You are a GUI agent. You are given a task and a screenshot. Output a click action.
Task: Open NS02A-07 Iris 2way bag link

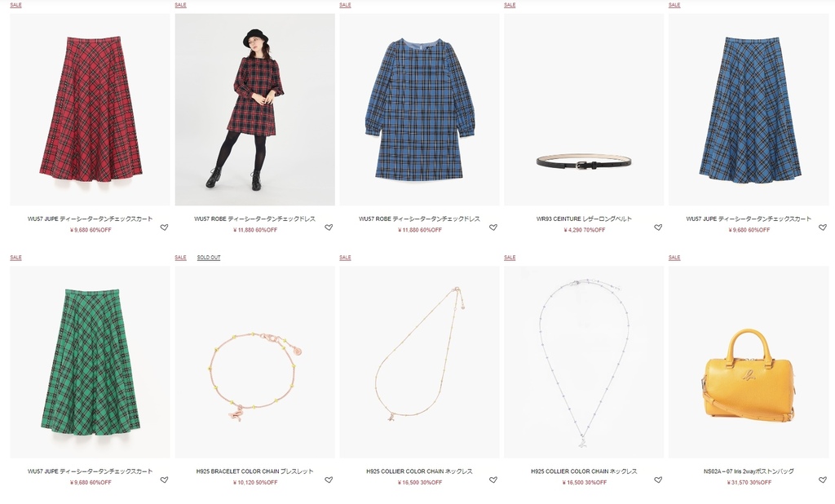click(x=749, y=471)
